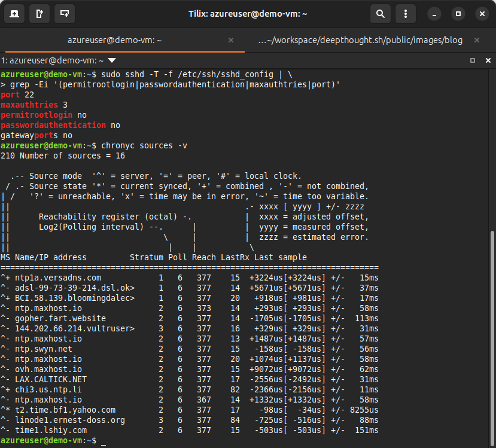Close the terminal pane with its X
Image resolution: width=496 pixels, height=448 pixels.
coord(488,60)
